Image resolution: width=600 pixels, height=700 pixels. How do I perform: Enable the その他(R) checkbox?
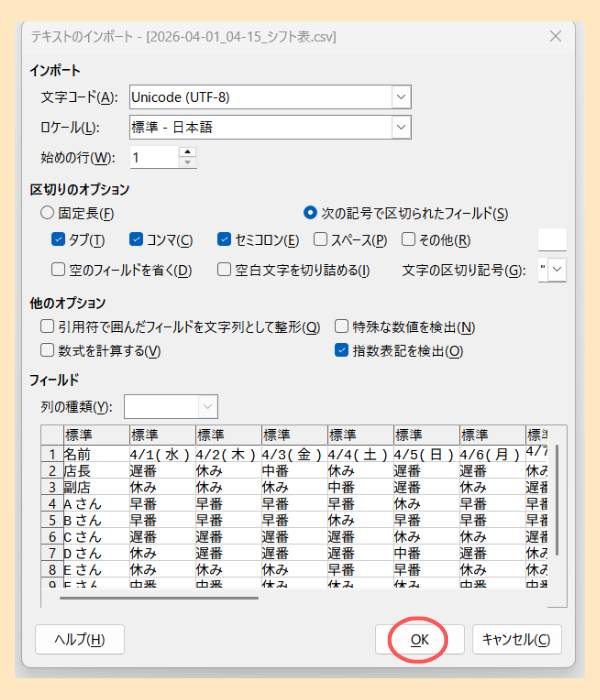click(x=408, y=239)
